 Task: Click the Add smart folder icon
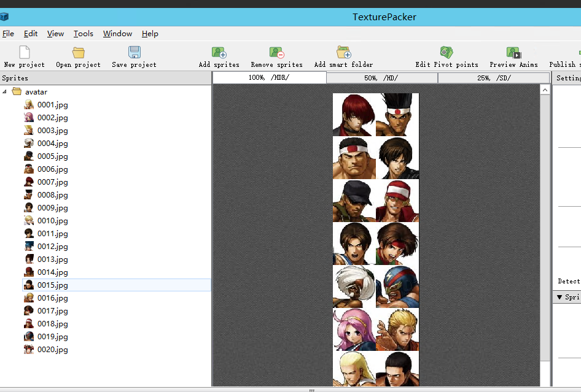tap(343, 52)
